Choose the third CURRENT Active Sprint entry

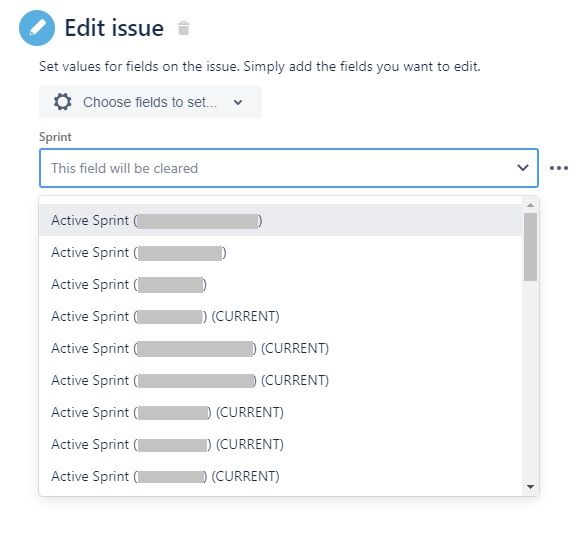pyautogui.click(x=281, y=381)
